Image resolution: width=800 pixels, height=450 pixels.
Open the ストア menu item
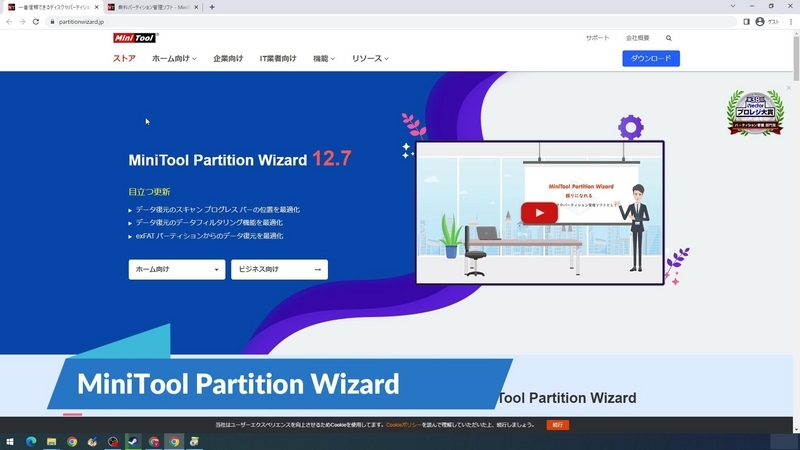(124, 59)
